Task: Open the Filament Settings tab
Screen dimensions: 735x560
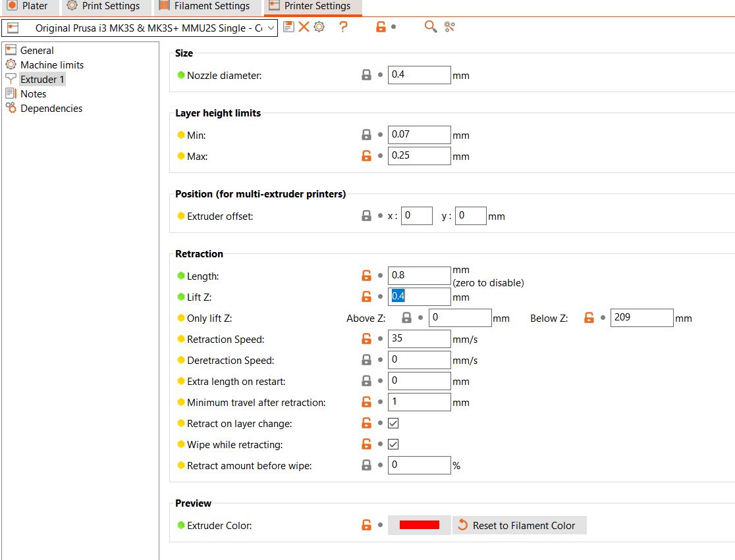Action: tap(204, 6)
